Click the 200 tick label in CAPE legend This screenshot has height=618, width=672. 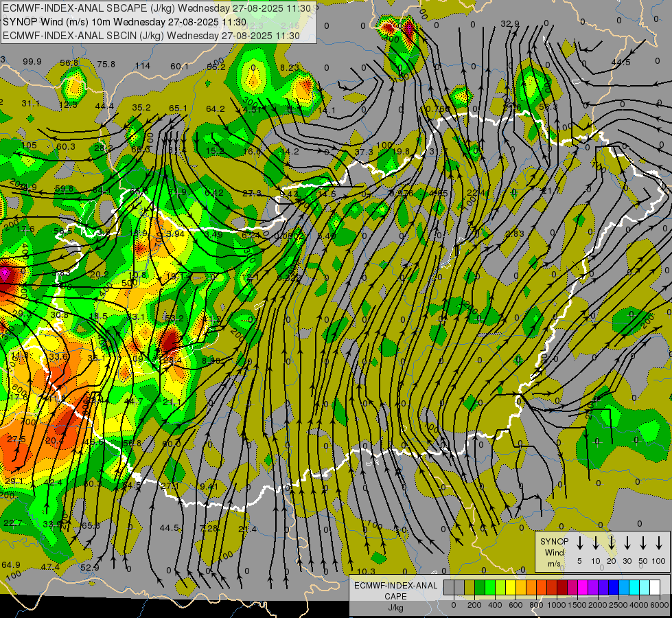474,605
